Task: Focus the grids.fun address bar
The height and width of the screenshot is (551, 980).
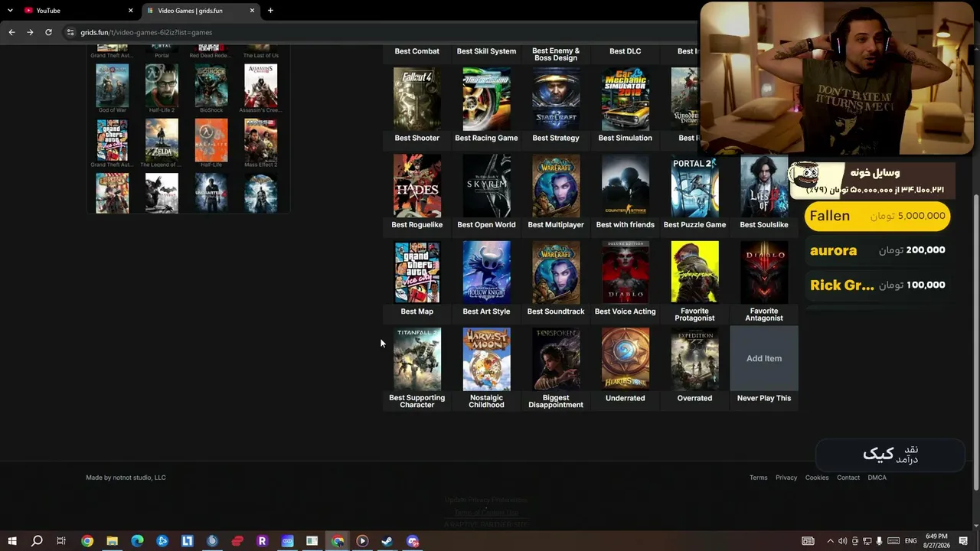Action: click(383, 32)
